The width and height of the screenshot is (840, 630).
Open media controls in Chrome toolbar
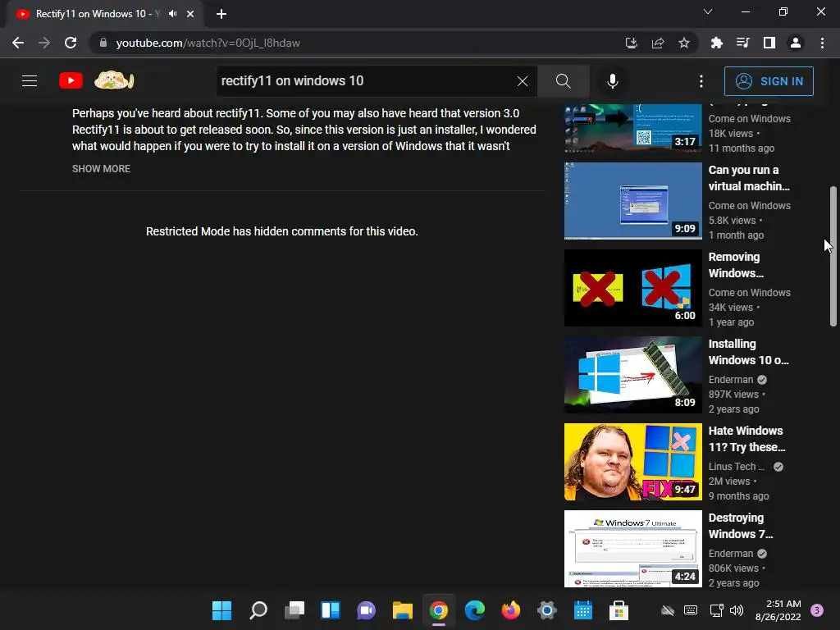point(742,43)
